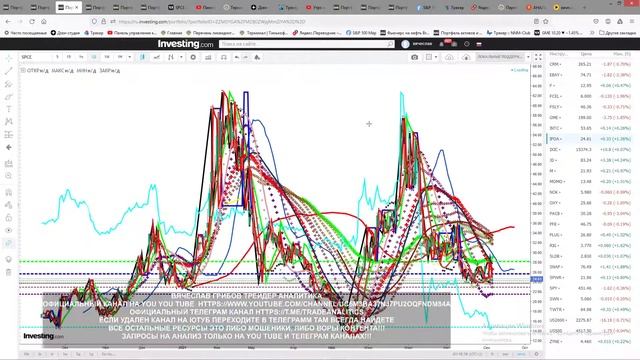
Task: Toggle the lock drawings tool in sidebar
Action: click(x=9, y=218)
